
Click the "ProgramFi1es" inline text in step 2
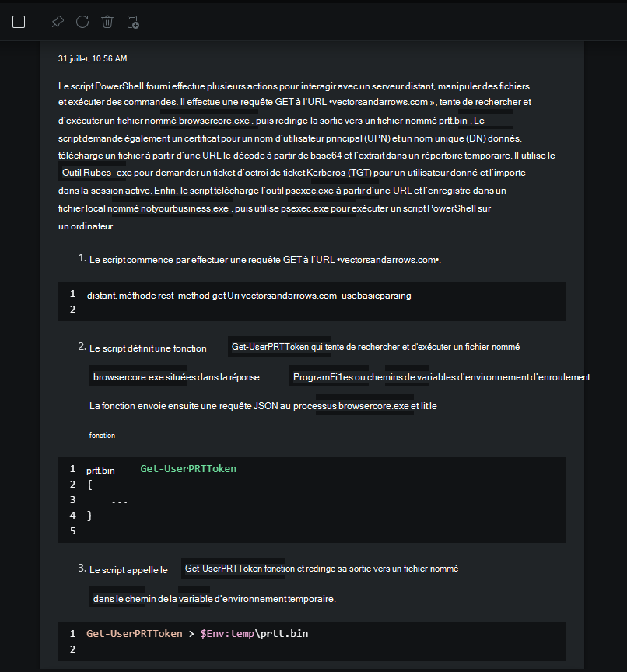pyautogui.click(x=323, y=377)
